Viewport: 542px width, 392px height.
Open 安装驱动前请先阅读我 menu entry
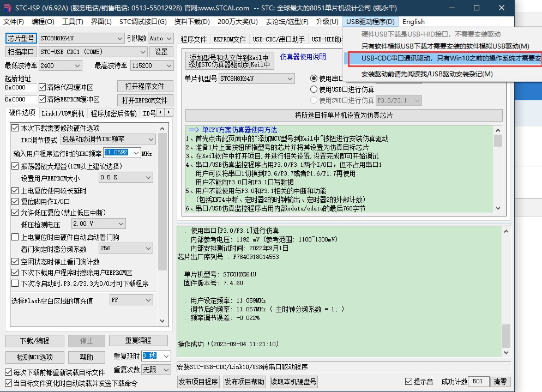coord(427,74)
